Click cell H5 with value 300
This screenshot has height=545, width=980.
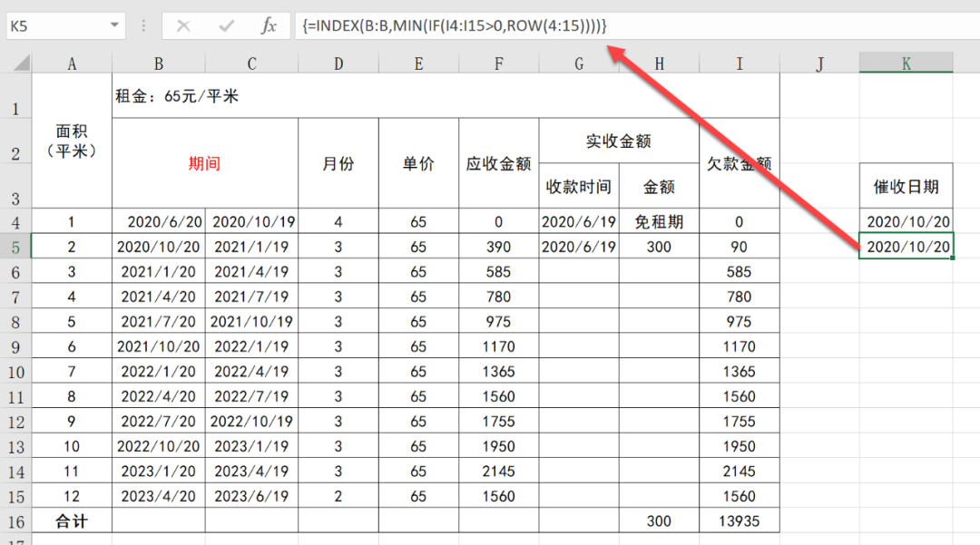(x=659, y=247)
